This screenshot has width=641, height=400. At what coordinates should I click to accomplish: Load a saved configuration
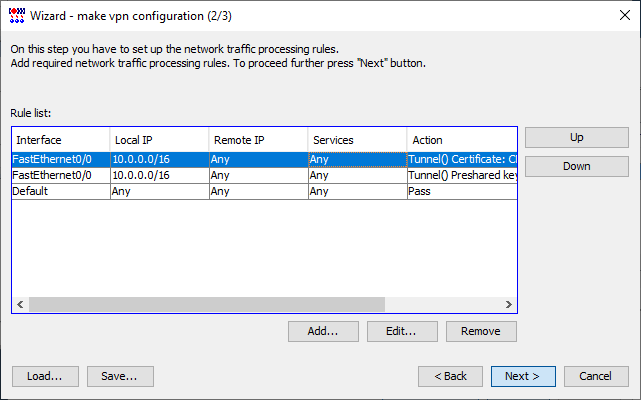[x=45, y=376]
